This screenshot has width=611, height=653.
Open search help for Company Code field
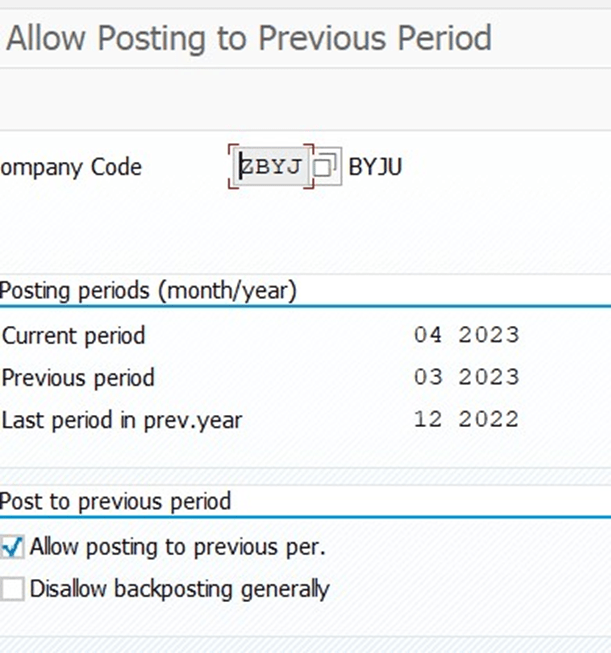coord(326,167)
